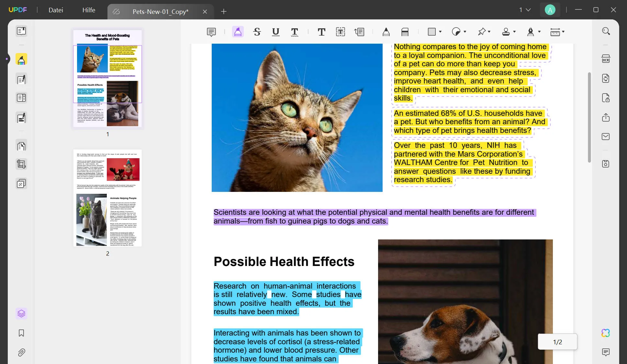Open the Convert PDF tool
Image resolution: width=627 pixels, height=364 pixels.
tap(606, 78)
